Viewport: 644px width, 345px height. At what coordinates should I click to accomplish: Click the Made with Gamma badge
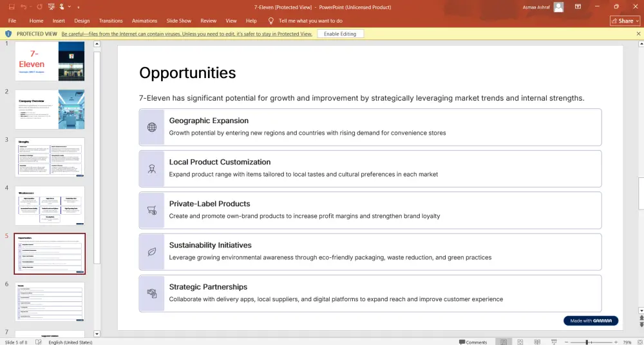pos(591,320)
